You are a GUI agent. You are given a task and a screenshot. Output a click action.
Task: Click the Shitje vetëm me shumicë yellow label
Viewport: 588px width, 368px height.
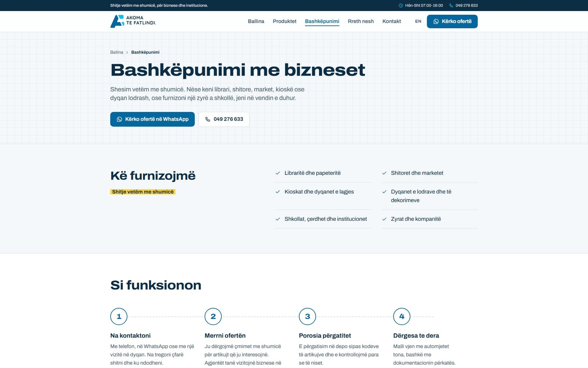[143, 192]
